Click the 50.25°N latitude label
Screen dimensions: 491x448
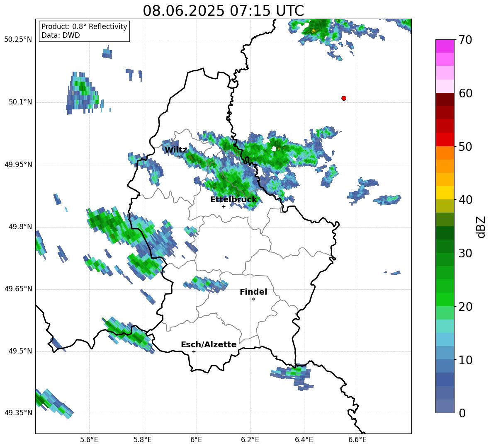tap(18, 40)
